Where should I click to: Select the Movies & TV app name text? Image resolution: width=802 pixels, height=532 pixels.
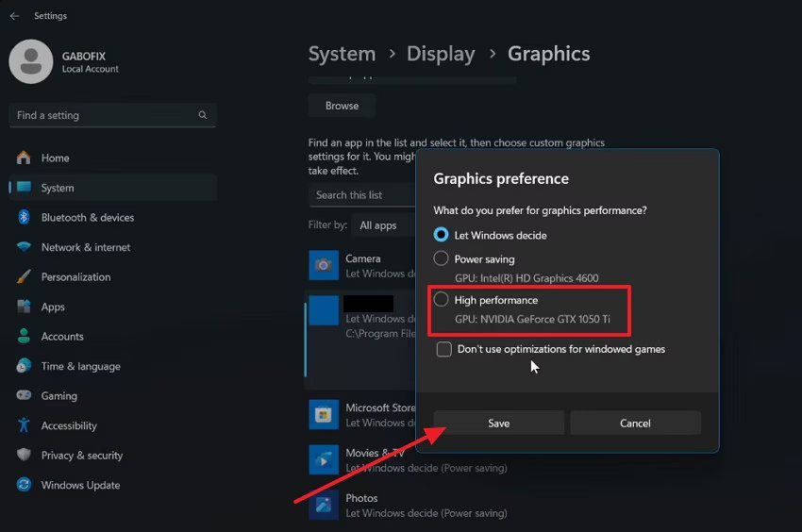(x=375, y=453)
